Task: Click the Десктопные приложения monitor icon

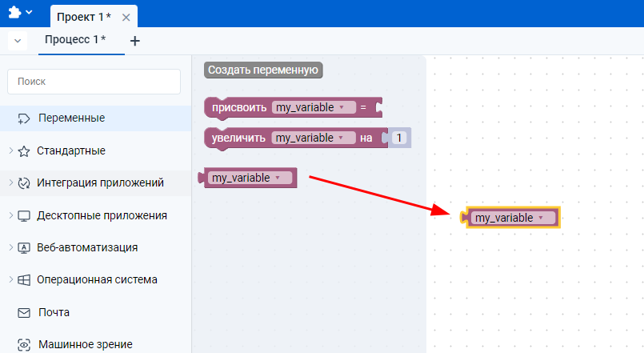Action: 24,216
